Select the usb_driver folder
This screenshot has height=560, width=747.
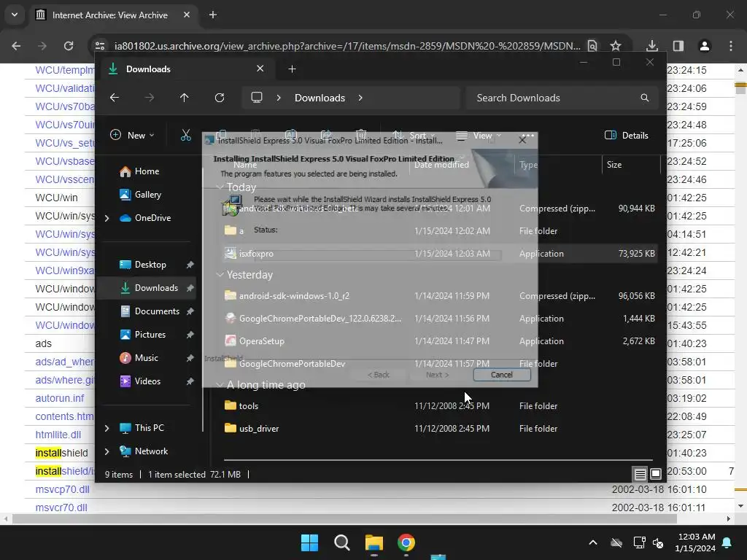click(x=259, y=429)
